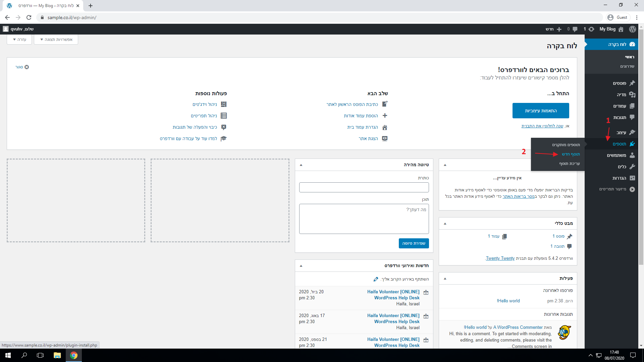644x362 pixels.
Task: Click the Users icon (משתמשים)
Action: pos(632,155)
